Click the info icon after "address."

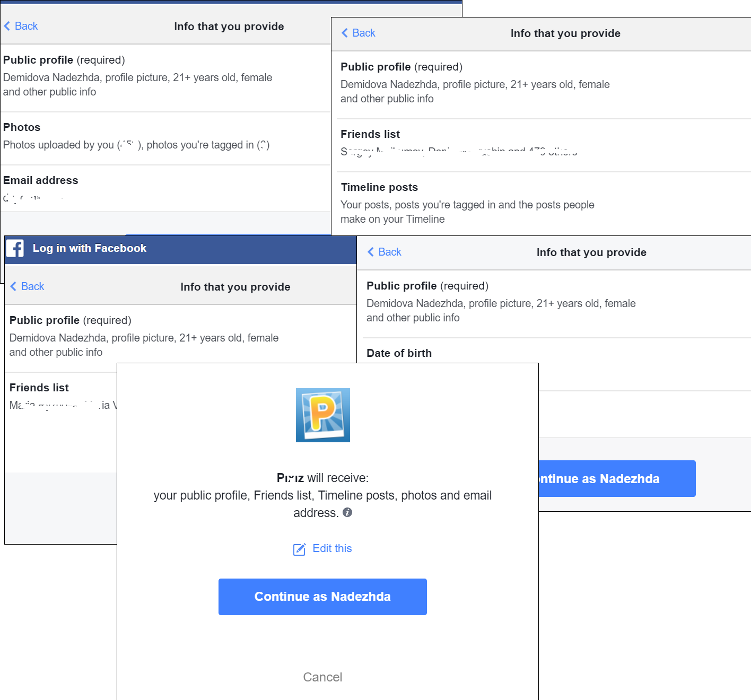(347, 512)
